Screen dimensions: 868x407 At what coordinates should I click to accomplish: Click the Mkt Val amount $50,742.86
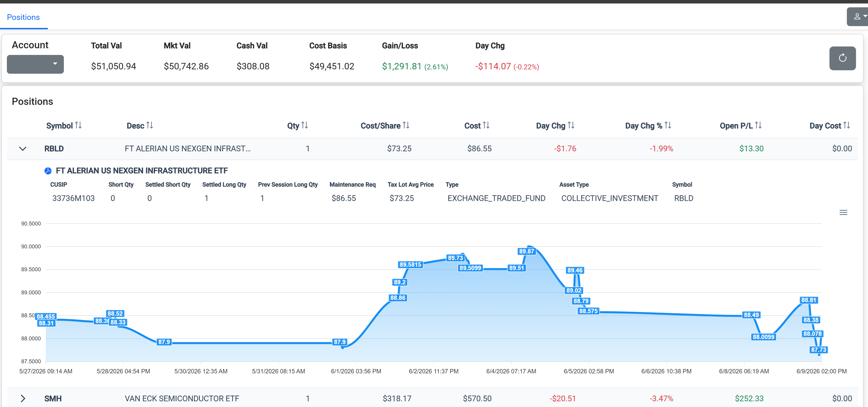tap(186, 66)
